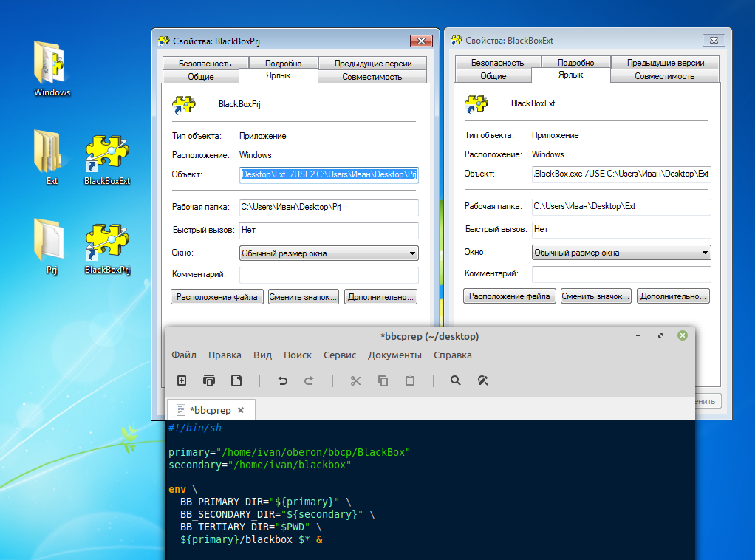Click Сменить значок button in BlackBoxPrj properties
The width and height of the screenshot is (755, 560).
pyautogui.click(x=303, y=297)
